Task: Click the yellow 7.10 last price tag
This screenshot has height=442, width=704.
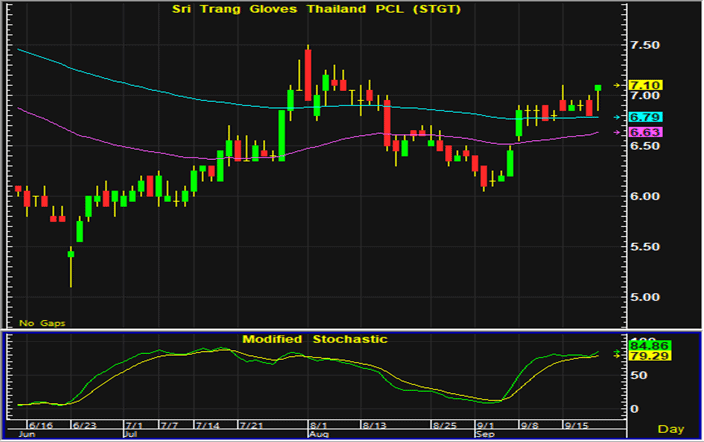Action: tap(643, 86)
